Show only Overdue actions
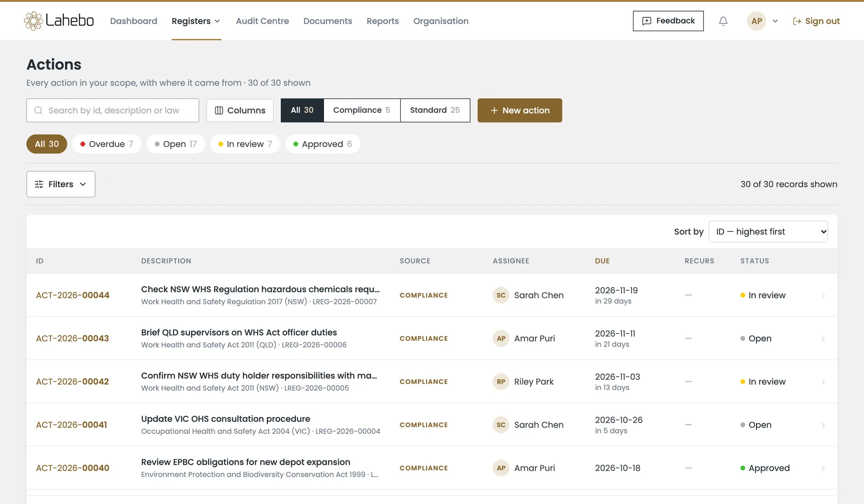Screen dimensions: 864x504 click(x=107, y=144)
